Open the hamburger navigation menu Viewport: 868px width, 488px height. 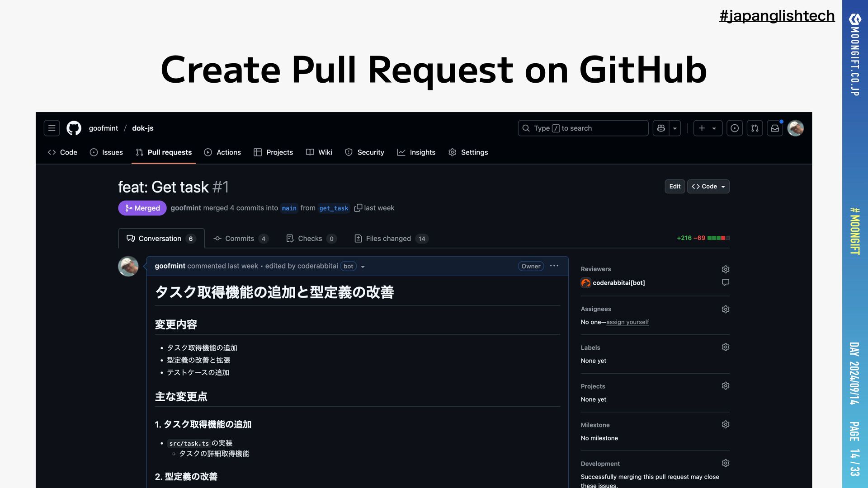(x=52, y=128)
